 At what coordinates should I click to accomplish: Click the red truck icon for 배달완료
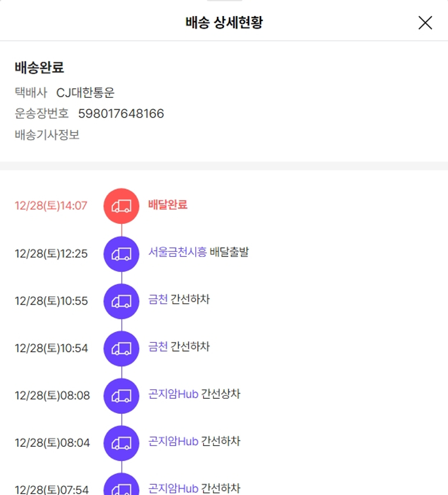pyautogui.click(x=121, y=206)
